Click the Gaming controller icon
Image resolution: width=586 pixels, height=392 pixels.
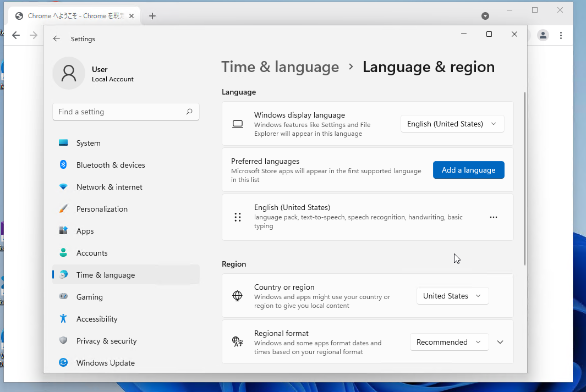click(63, 297)
